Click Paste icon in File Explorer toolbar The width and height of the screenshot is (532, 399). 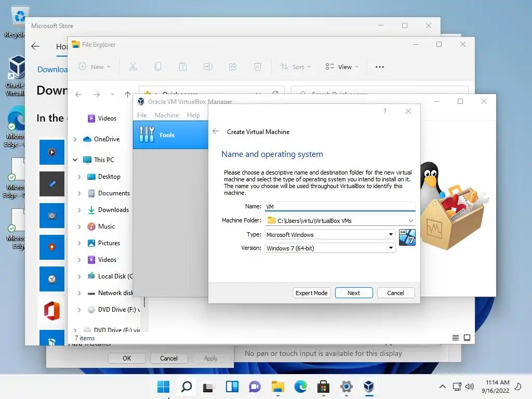(183, 67)
